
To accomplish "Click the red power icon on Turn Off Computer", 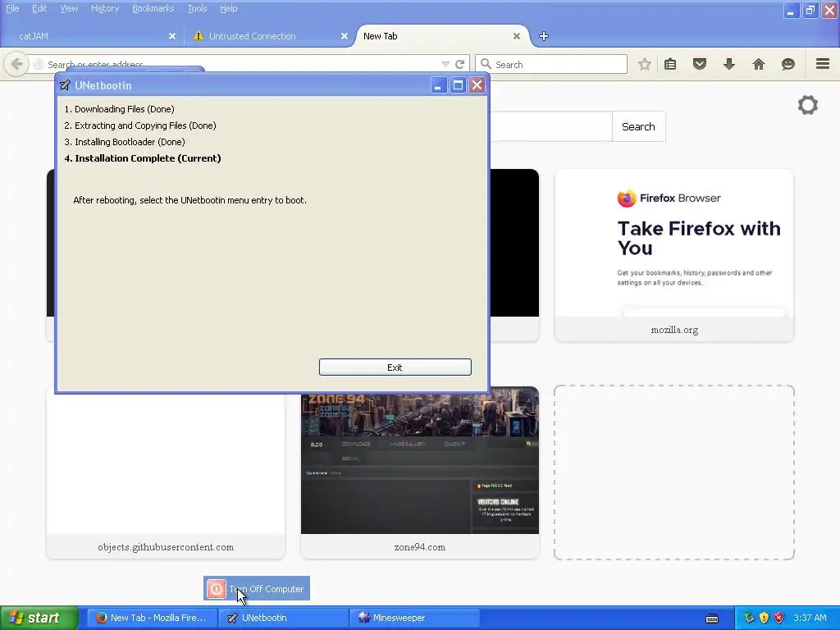I will click(x=216, y=589).
